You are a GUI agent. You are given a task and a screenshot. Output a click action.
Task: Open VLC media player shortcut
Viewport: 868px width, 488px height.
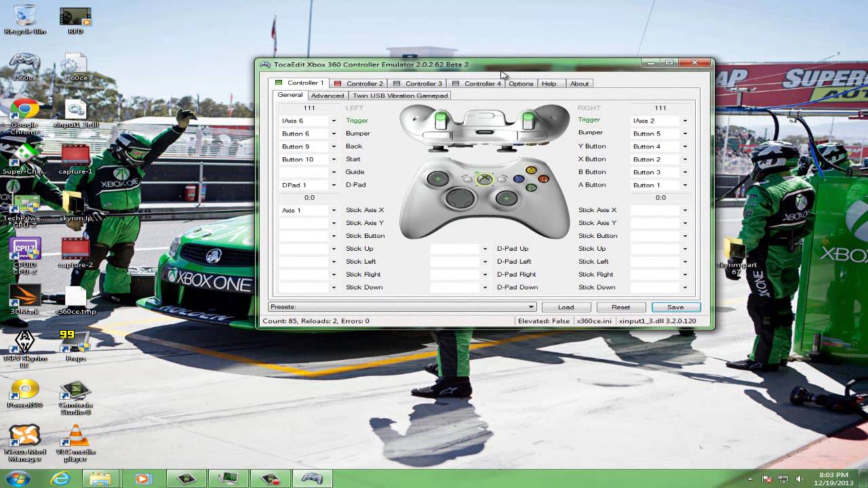point(75,443)
